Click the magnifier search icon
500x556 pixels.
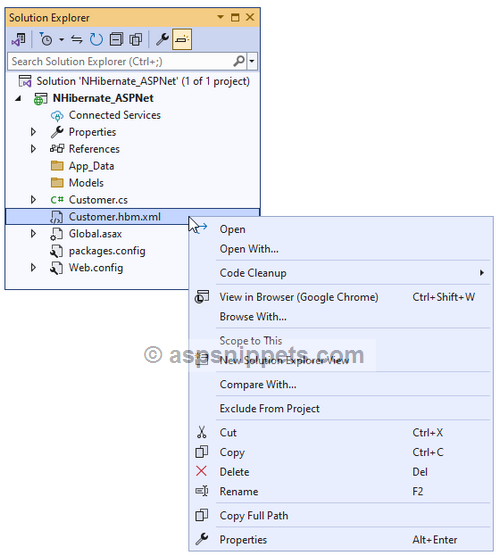coord(239,61)
